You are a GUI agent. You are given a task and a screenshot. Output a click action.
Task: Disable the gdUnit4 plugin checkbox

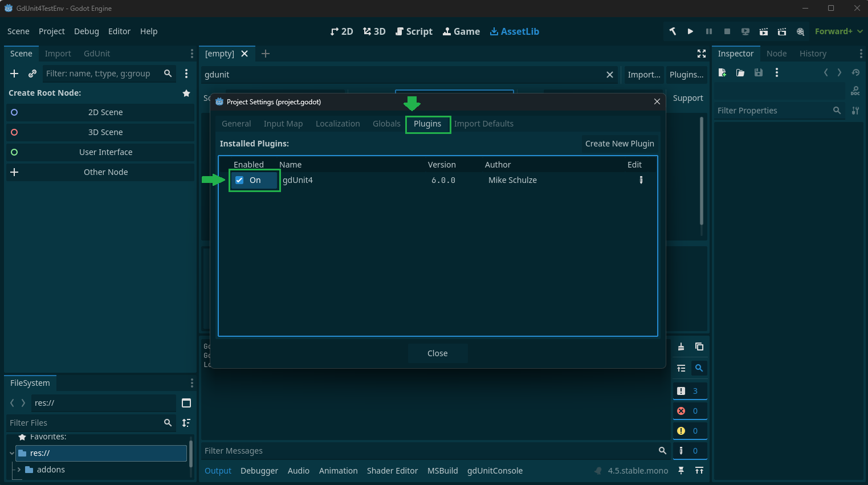[x=240, y=180]
